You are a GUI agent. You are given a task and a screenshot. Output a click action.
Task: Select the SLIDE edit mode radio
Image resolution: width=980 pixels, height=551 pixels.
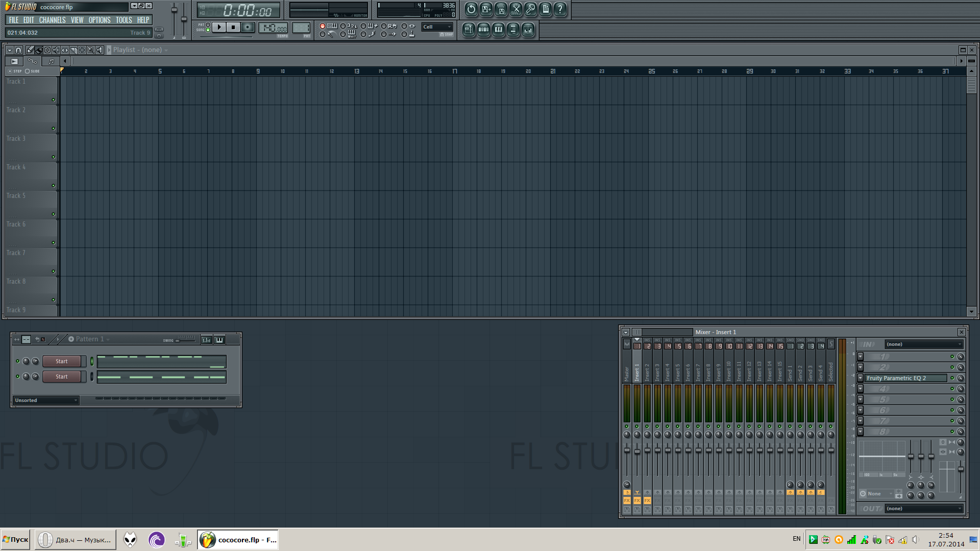[x=27, y=71]
